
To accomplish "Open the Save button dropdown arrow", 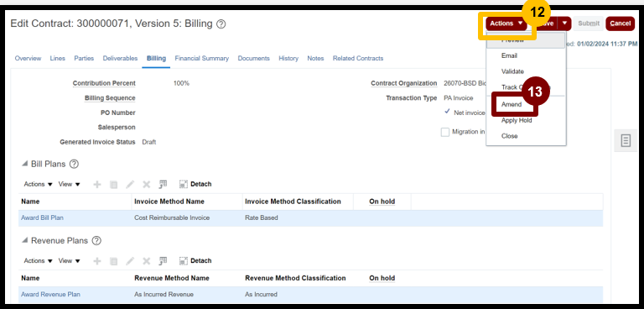I will click(565, 24).
